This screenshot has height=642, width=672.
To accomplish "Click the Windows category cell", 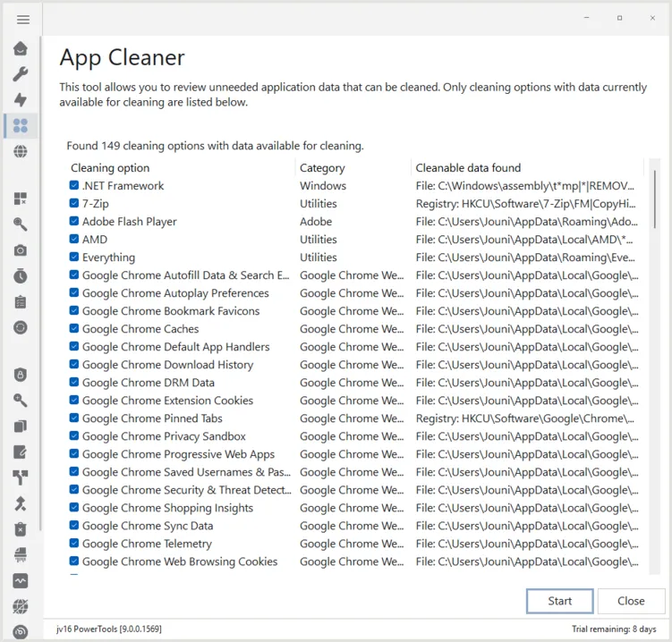I will tap(323, 185).
